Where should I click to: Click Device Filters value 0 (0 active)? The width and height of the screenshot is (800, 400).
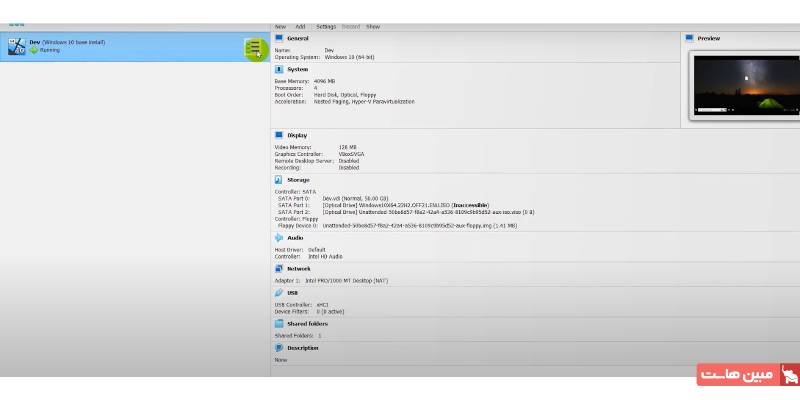coord(330,312)
